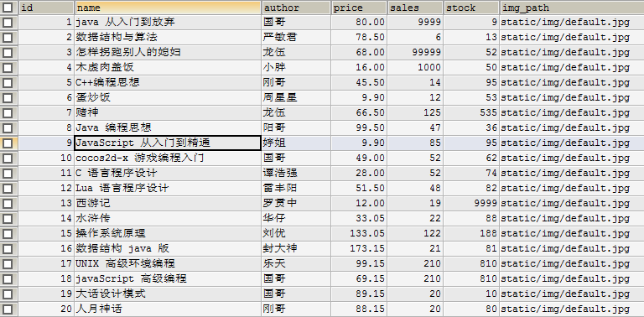Viewport: 644px width, 317px height.
Task: Click the cell 'C++编程思想'
Action: point(168,82)
